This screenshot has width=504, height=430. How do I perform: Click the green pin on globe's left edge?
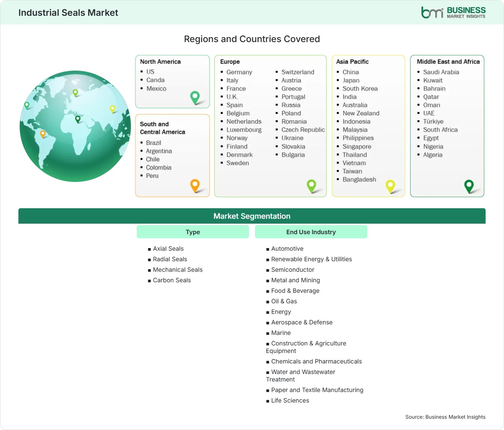tap(27, 105)
